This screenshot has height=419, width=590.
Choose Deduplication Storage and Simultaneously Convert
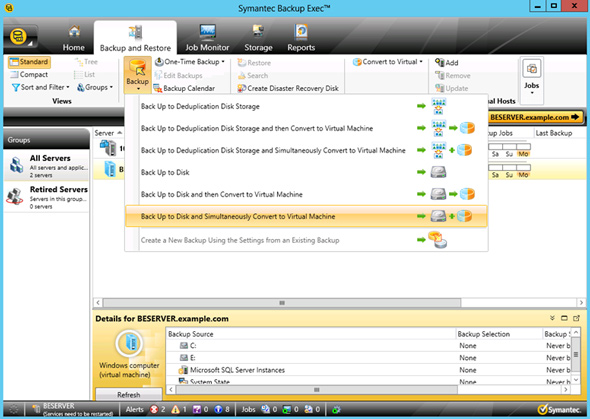[307, 150]
